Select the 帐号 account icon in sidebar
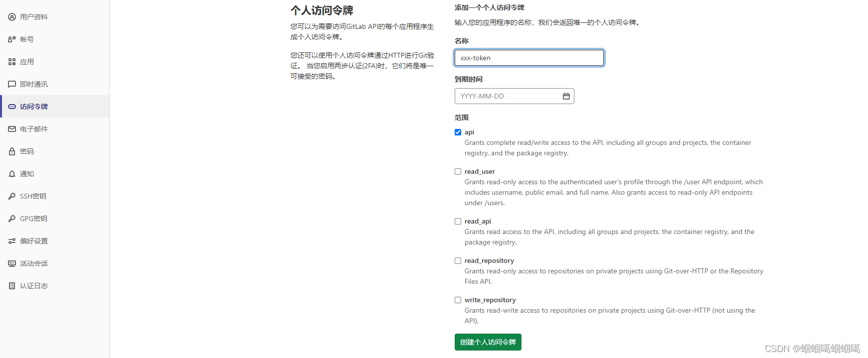This screenshot has height=358, width=868. [x=11, y=39]
